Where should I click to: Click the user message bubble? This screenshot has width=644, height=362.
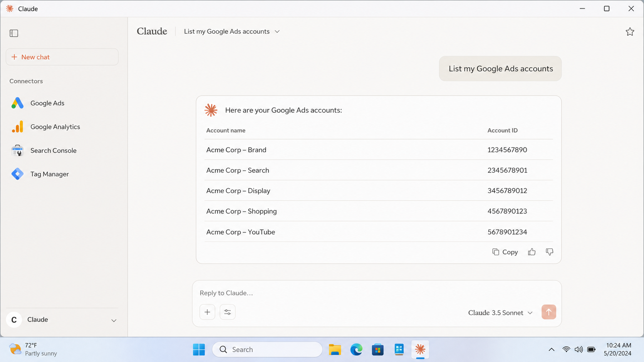(500, 68)
